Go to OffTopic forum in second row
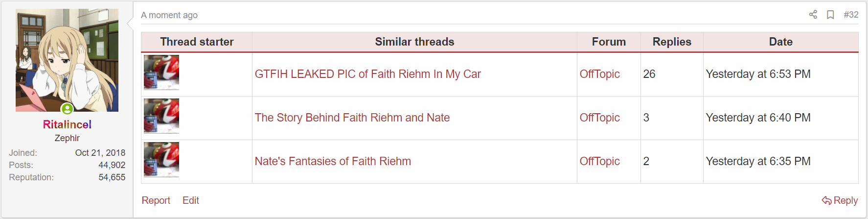868x219 pixels. coord(599,118)
